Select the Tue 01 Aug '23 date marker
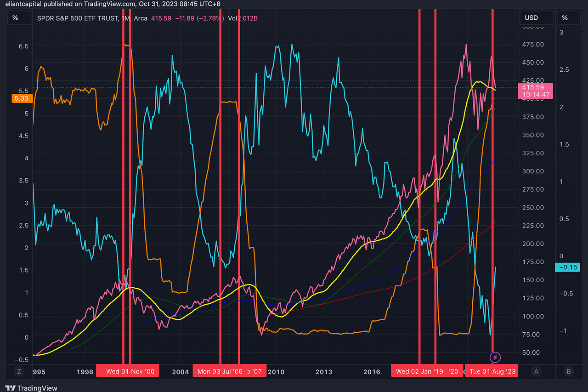 tap(492, 371)
